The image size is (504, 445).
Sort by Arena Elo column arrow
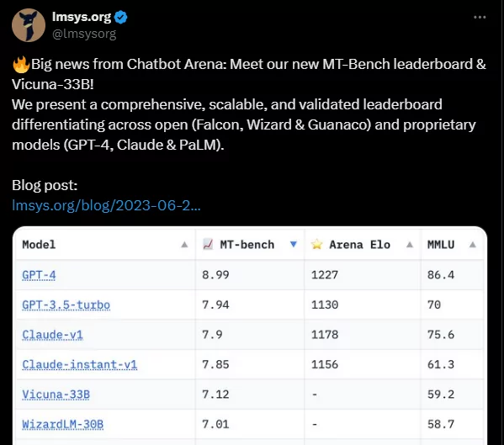pos(410,245)
